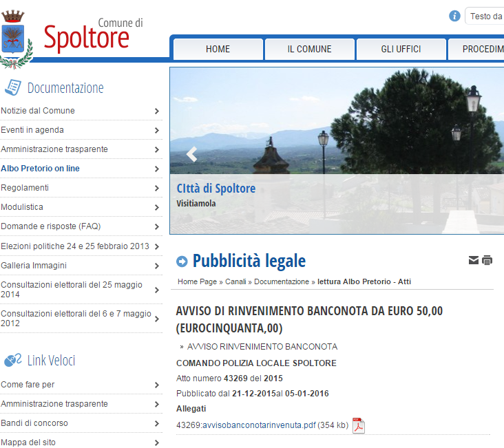Expand the Notizie dal Comune chevron
The height and width of the screenshot is (448, 504).
pos(157,111)
